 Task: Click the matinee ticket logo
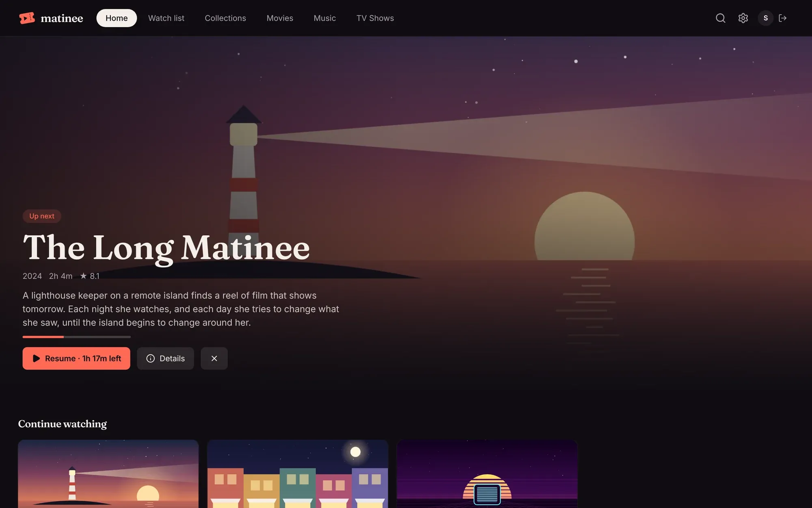(27, 18)
